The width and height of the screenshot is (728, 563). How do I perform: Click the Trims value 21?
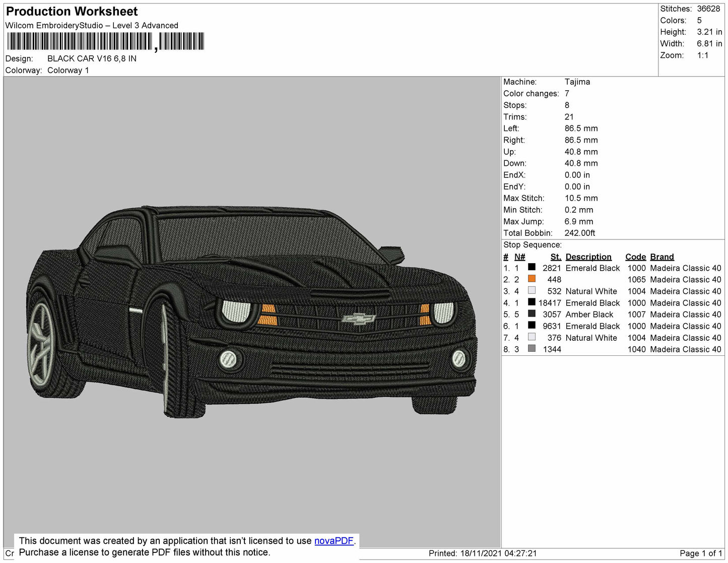[569, 117]
